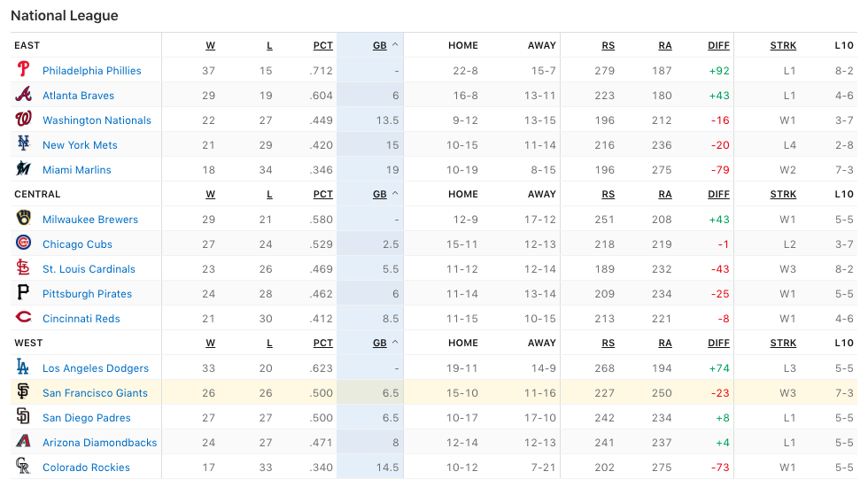Sort Central division by GB arrow

(395, 194)
